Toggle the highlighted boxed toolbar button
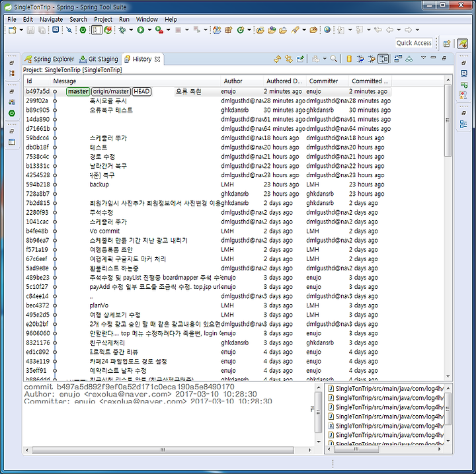The image size is (476, 474). click(x=97, y=30)
